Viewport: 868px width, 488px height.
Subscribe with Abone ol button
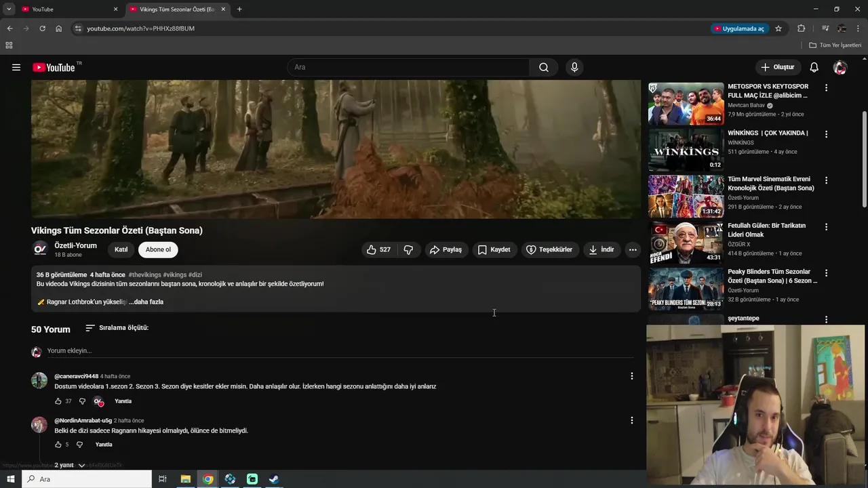pyautogui.click(x=158, y=249)
